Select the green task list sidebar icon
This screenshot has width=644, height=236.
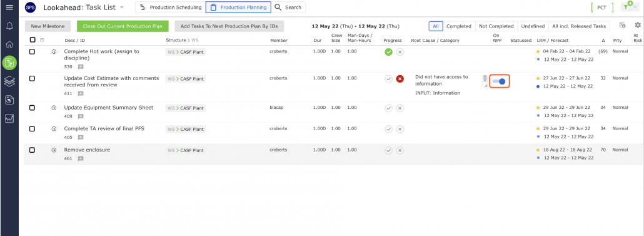(x=9, y=63)
